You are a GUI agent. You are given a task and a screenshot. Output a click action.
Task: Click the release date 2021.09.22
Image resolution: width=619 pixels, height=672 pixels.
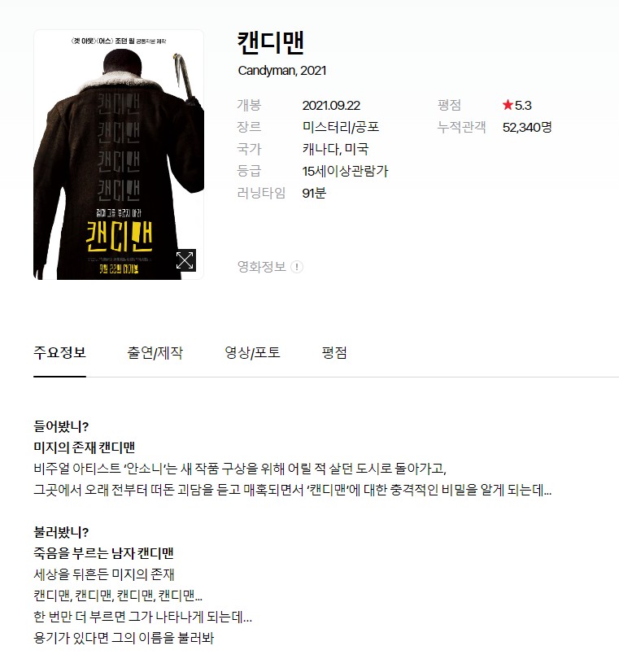[331, 106]
